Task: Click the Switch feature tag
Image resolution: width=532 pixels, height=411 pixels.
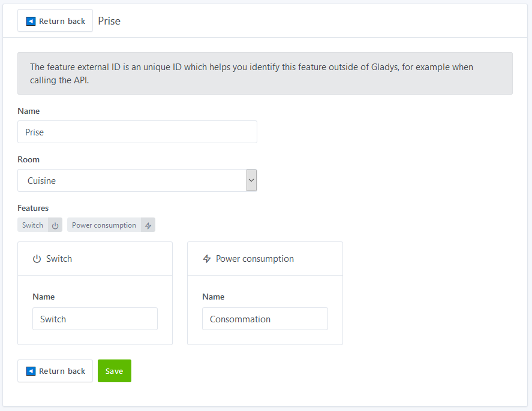Action: tap(40, 225)
